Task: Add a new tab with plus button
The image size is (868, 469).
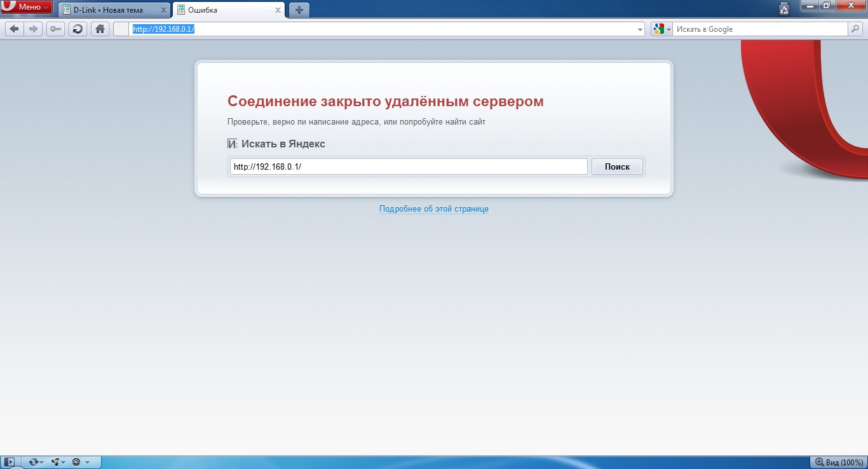Action: coord(299,10)
